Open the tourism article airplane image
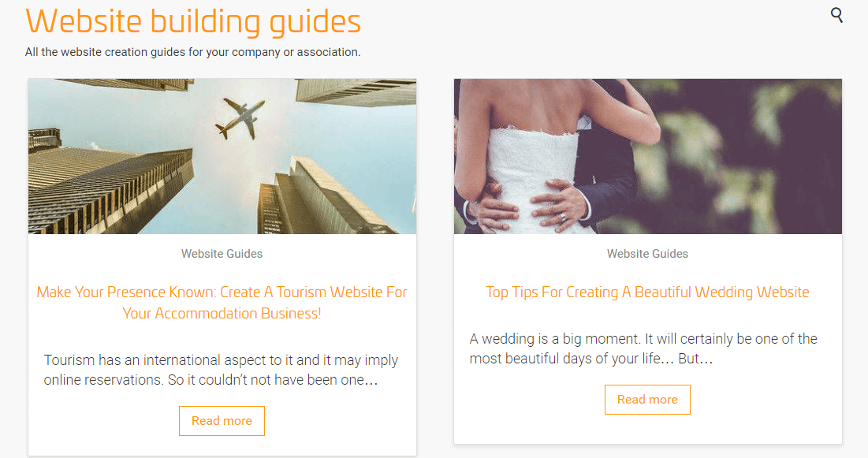868x458 pixels. click(222, 156)
